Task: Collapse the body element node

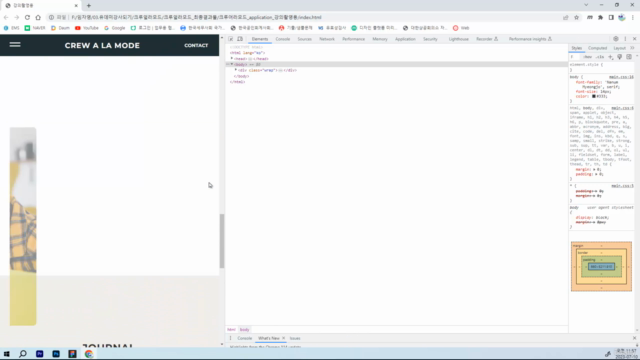Action: point(232,64)
